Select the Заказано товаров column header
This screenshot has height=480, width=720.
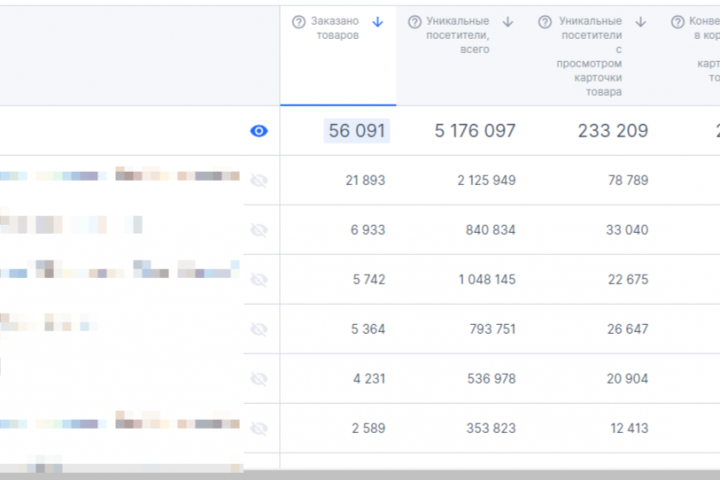(x=338, y=56)
